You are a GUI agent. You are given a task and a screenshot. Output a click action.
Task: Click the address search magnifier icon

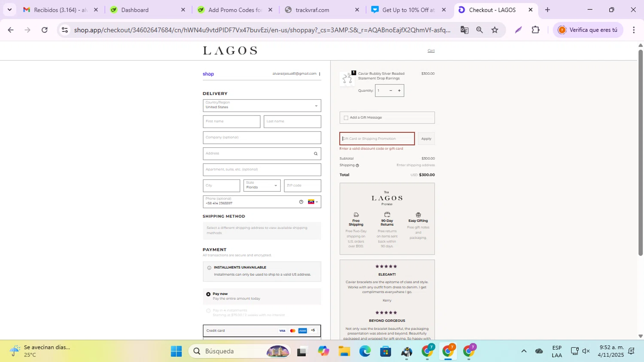[x=316, y=154]
